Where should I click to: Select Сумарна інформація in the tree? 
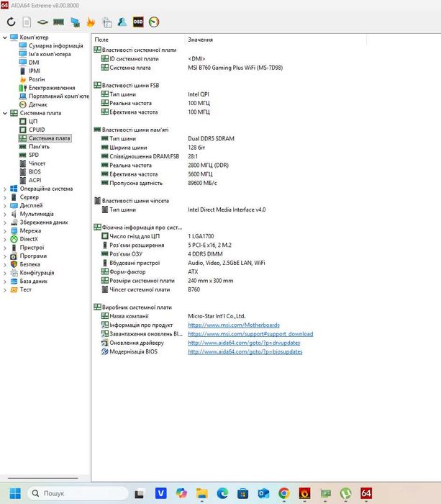pyautogui.click(x=56, y=45)
